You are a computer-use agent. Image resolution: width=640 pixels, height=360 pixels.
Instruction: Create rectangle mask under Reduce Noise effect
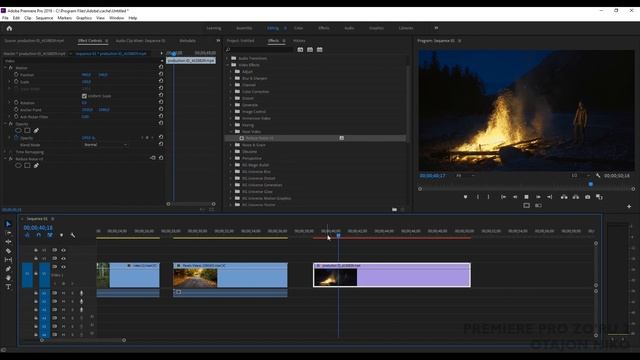(x=27, y=166)
